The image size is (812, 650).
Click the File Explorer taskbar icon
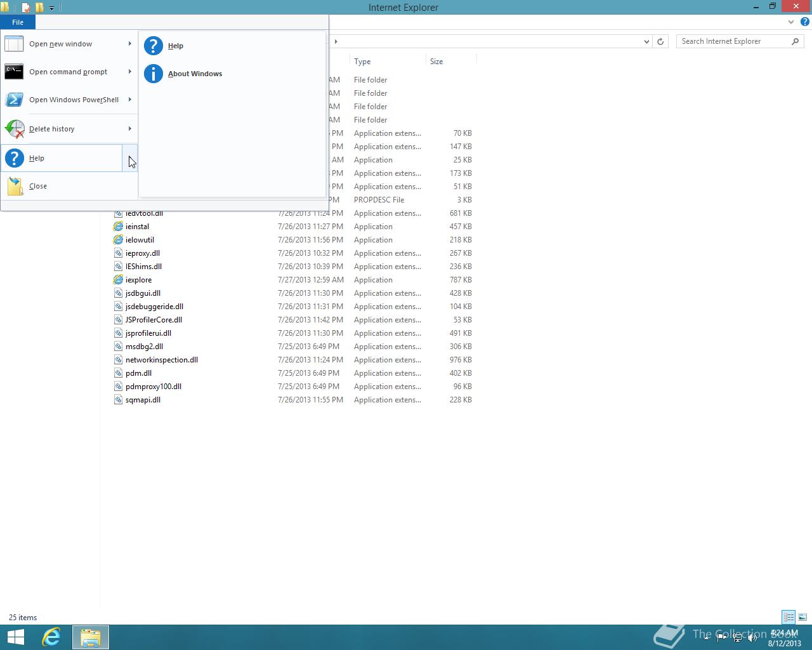pyautogui.click(x=91, y=637)
